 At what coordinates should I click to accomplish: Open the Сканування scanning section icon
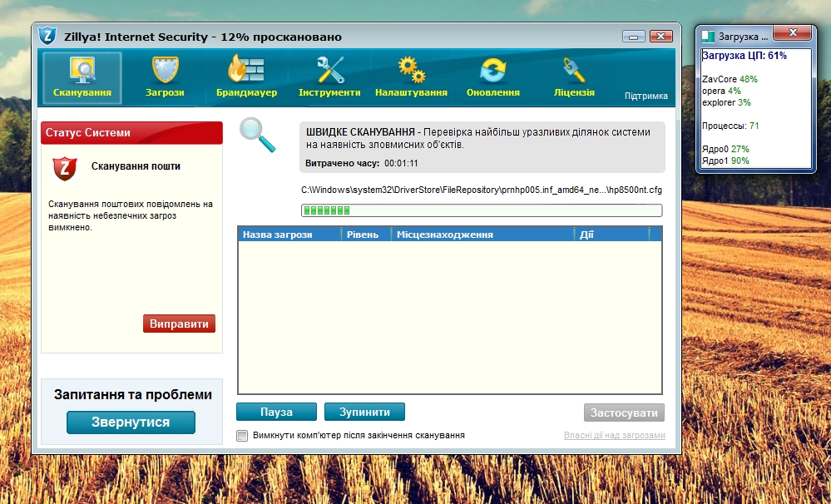pyautogui.click(x=82, y=70)
